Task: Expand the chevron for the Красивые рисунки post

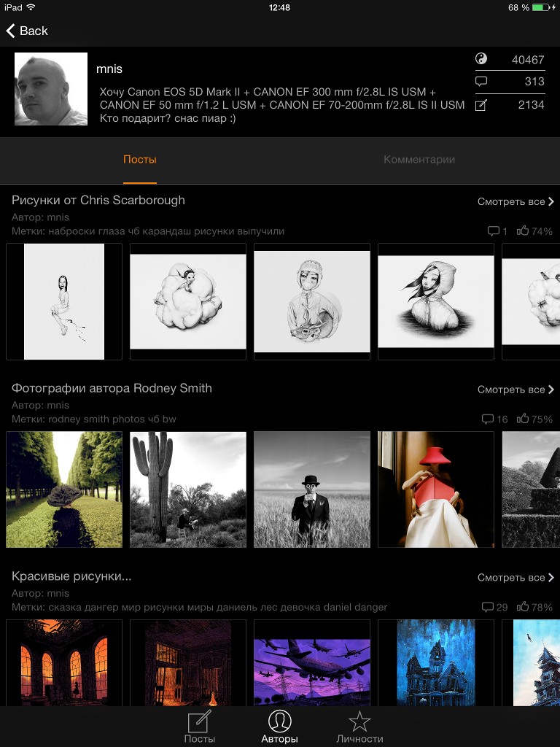Action: click(x=551, y=578)
